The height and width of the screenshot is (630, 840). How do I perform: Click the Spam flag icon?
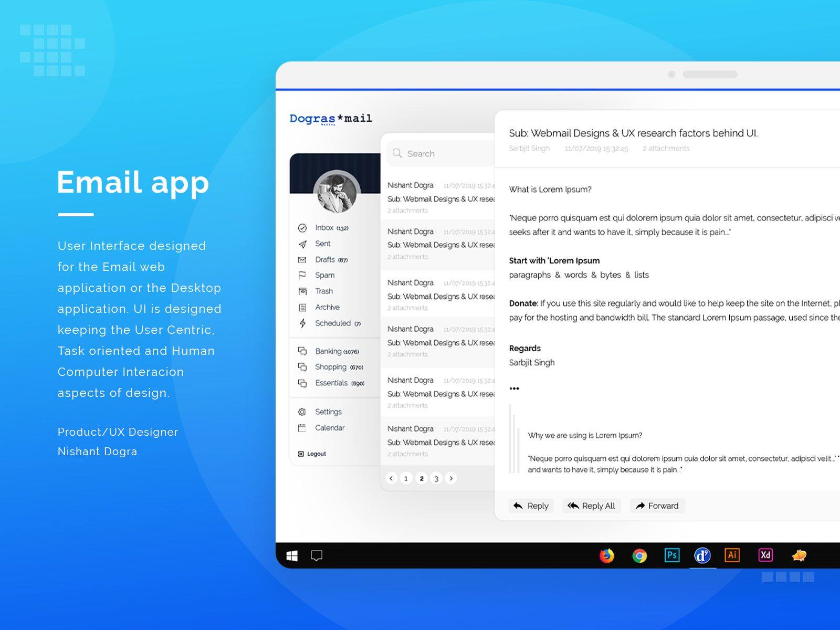[x=302, y=276]
